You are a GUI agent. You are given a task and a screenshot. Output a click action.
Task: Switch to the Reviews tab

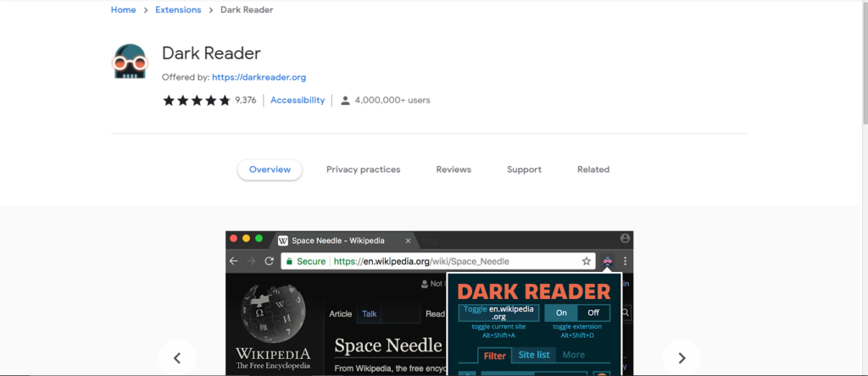pyautogui.click(x=453, y=169)
